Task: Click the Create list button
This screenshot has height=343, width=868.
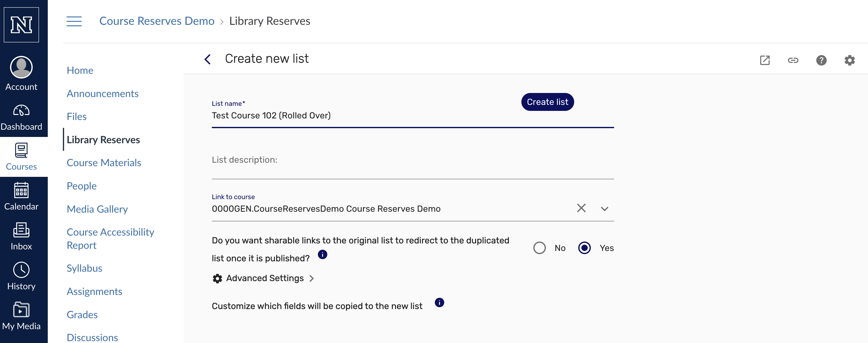Action: point(547,102)
